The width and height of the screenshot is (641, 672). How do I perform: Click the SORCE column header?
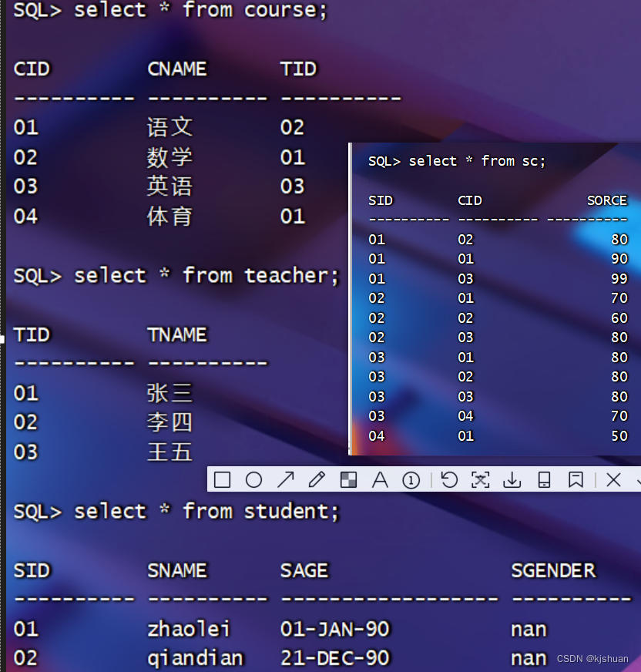pos(606,200)
